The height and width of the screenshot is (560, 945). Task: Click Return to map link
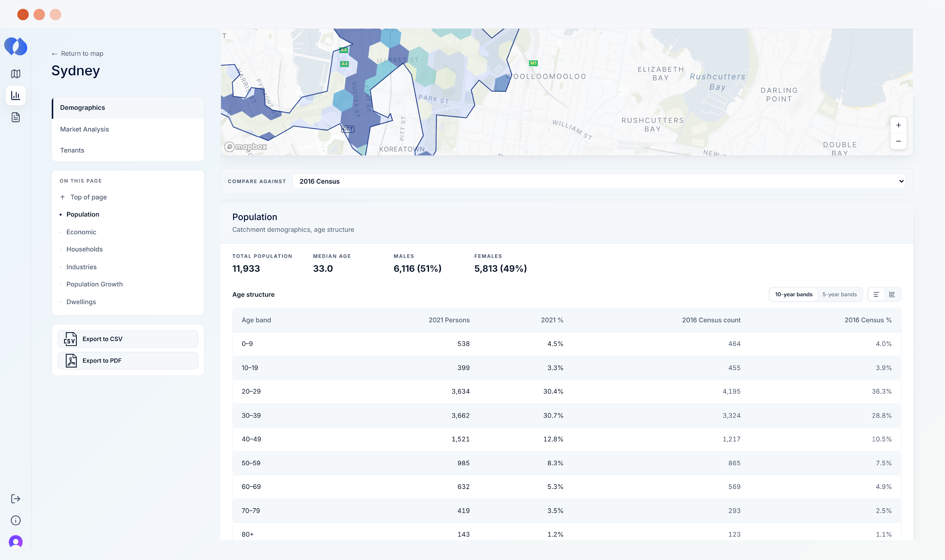click(x=77, y=54)
